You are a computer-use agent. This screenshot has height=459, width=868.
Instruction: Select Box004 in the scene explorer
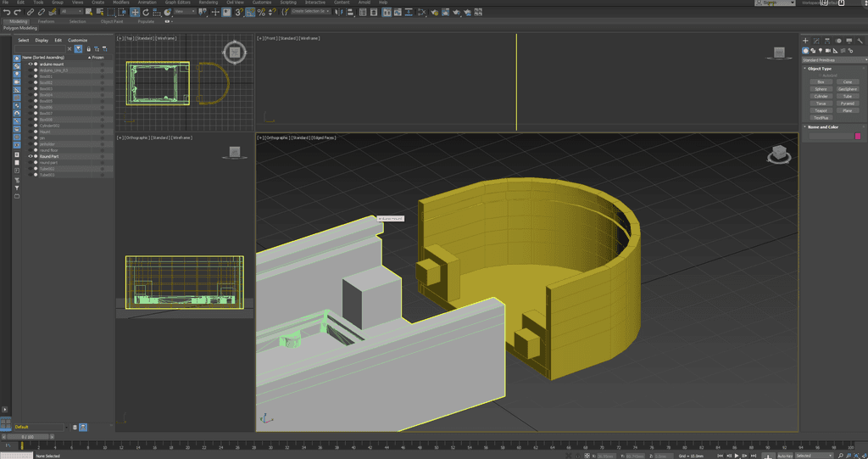pyautogui.click(x=46, y=95)
